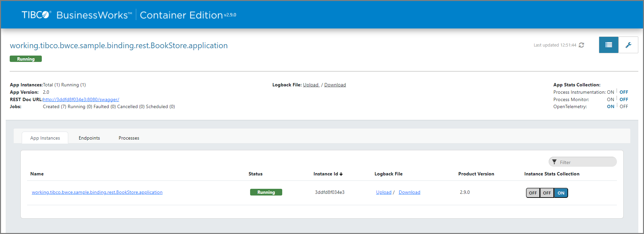Screen dimensions: 644x234
Task: Click the funnel filter icon
Action: click(554, 162)
